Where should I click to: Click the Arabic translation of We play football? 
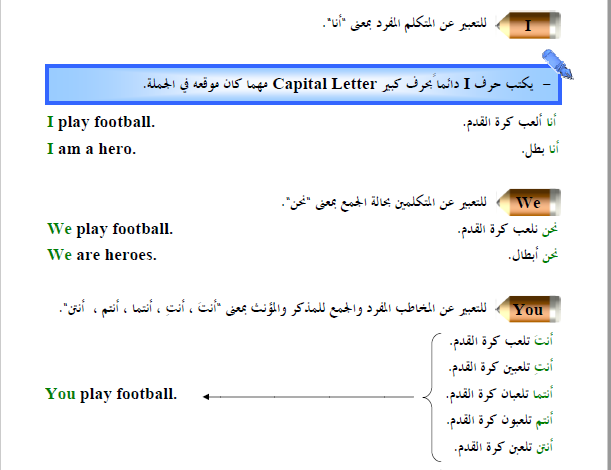[x=508, y=230]
